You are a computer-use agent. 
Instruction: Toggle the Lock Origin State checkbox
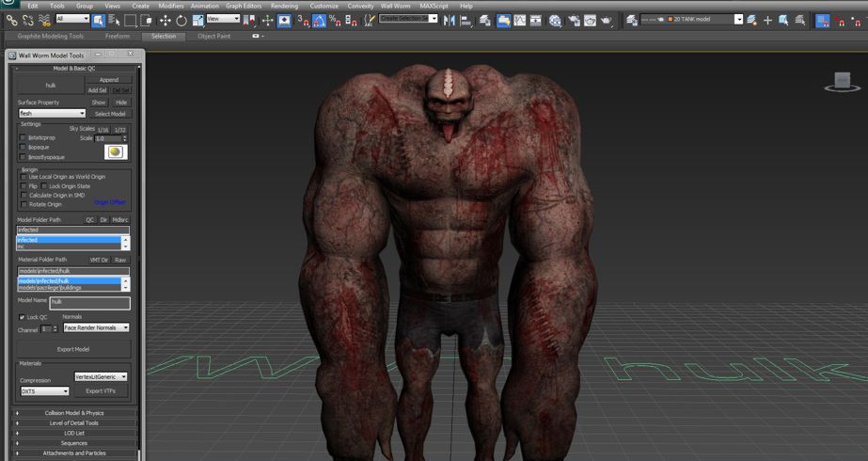[x=44, y=186]
